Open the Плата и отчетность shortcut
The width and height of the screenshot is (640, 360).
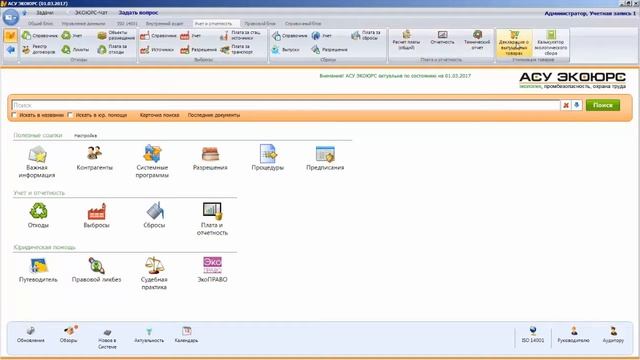(x=212, y=219)
